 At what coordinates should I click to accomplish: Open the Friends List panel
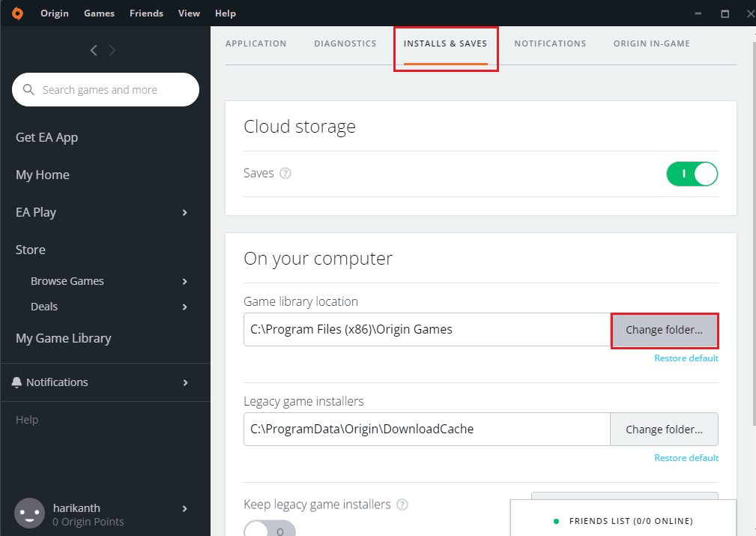pos(623,518)
